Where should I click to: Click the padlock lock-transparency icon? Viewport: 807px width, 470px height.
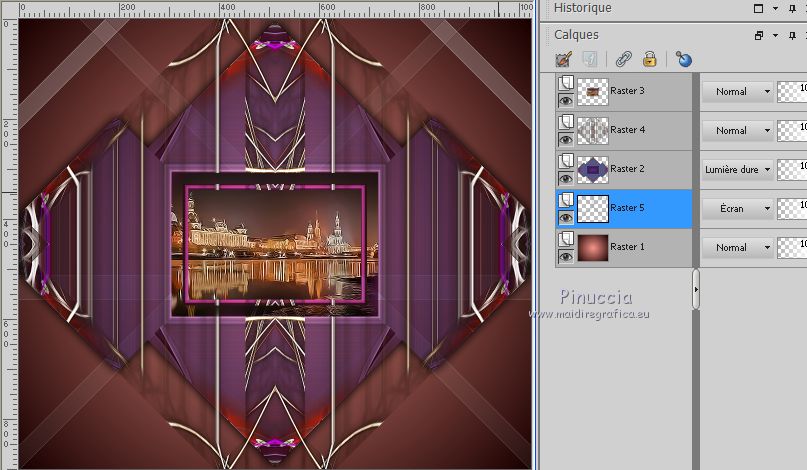pos(650,60)
